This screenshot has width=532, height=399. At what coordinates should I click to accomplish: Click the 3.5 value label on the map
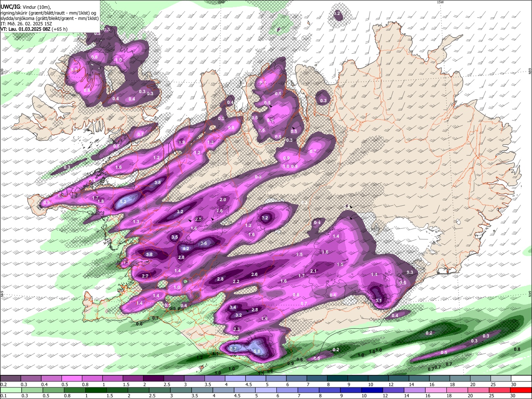[175, 237]
